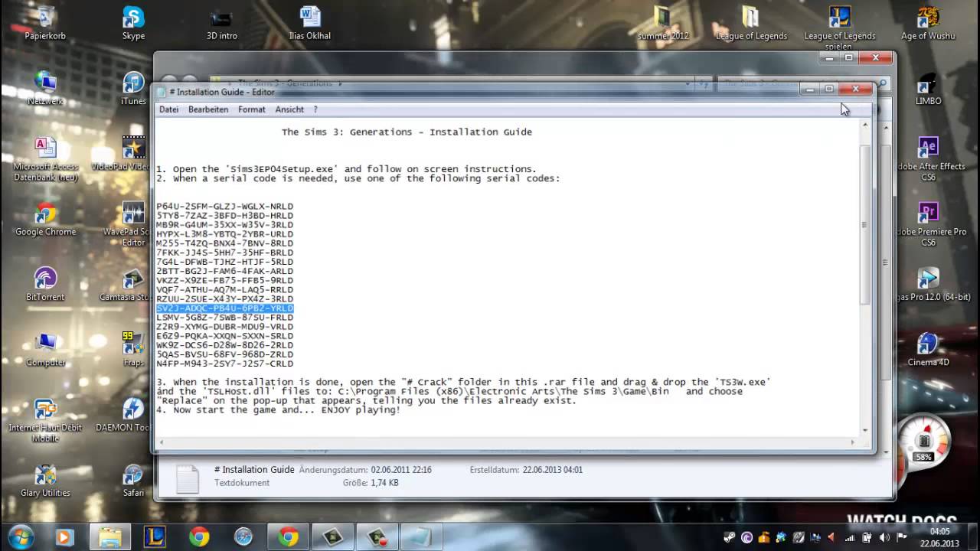The image size is (980, 551).
Task: Click the Steam icon in system tray
Action: 730,538
